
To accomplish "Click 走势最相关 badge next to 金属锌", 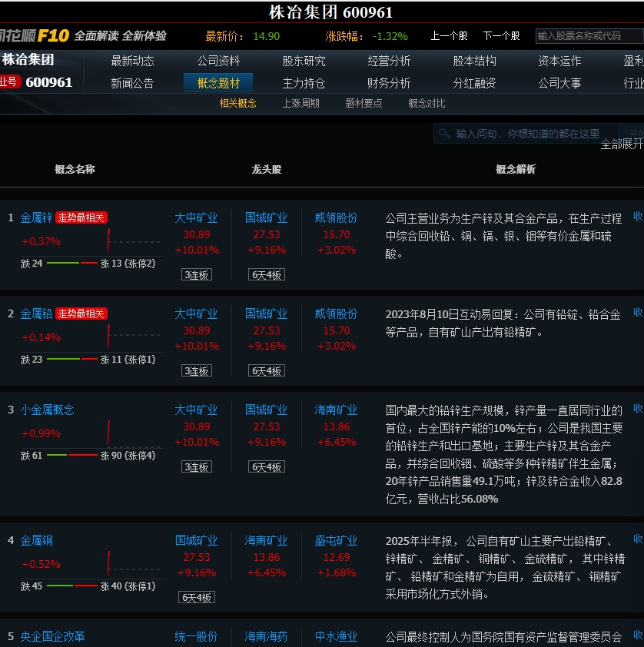I will pyautogui.click(x=81, y=217).
